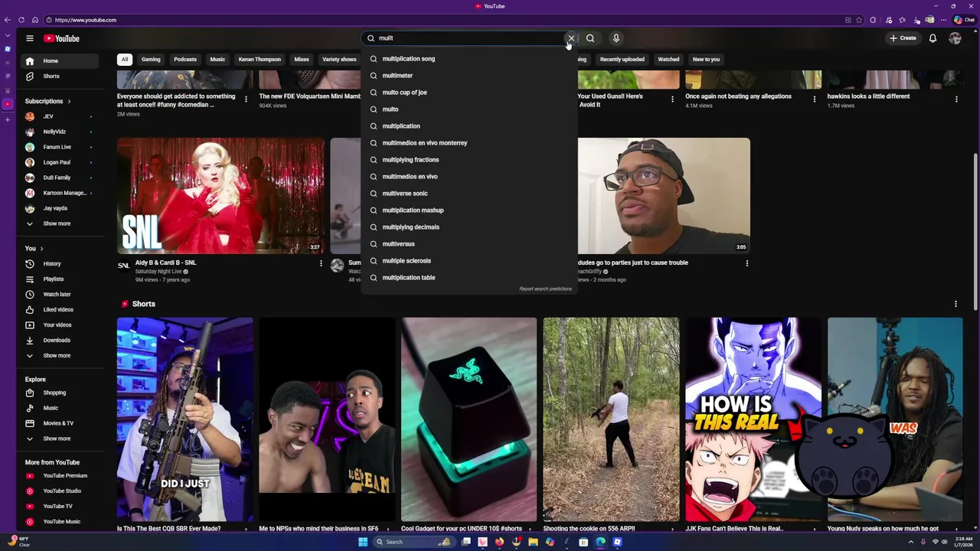
Task: Open the taskbar Search box
Action: pos(413,542)
